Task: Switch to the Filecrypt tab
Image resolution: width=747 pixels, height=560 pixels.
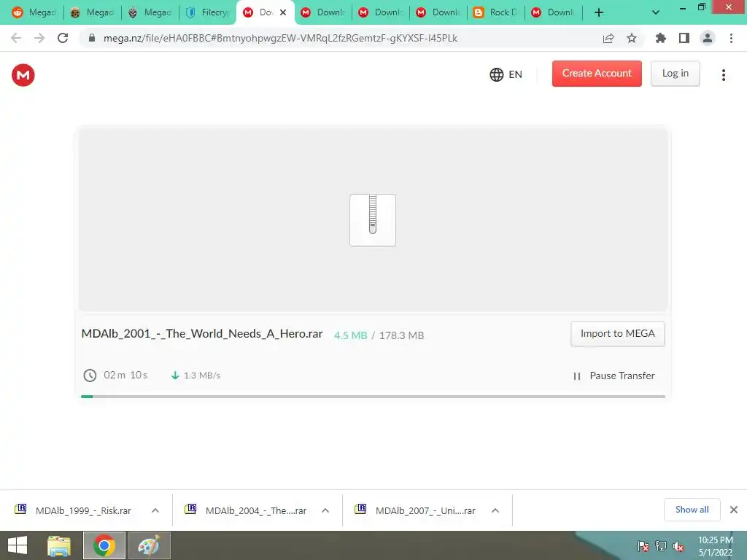Action: (x=207, y=12)
